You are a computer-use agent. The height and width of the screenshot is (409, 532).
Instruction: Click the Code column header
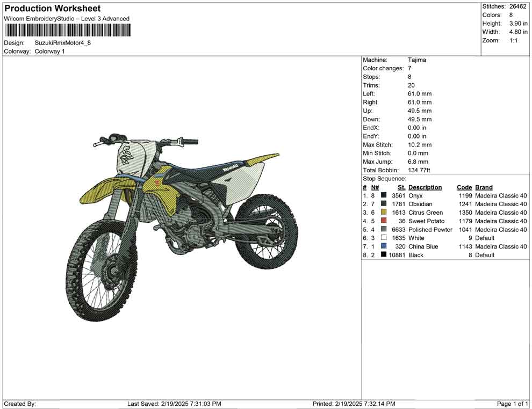click(x=464, y=187)
